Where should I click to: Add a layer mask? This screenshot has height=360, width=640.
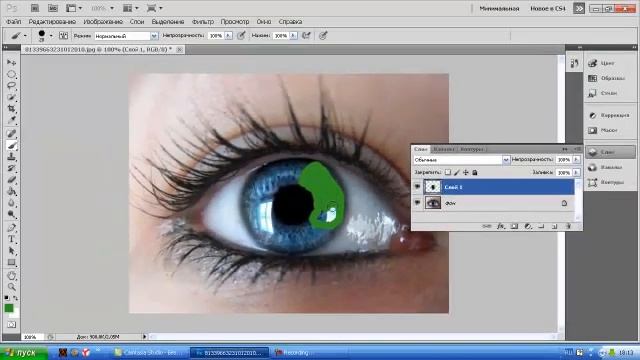(x=514, y=226)
